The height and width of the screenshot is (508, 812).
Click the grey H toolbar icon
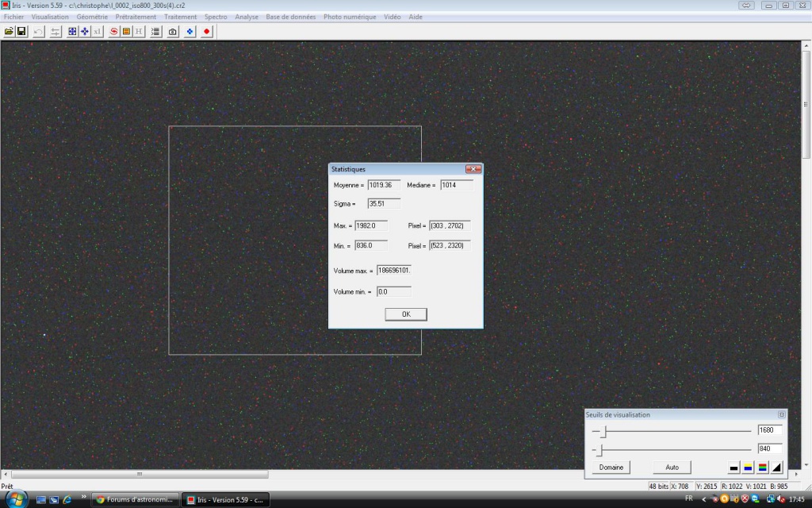click(x=139, y=32)
